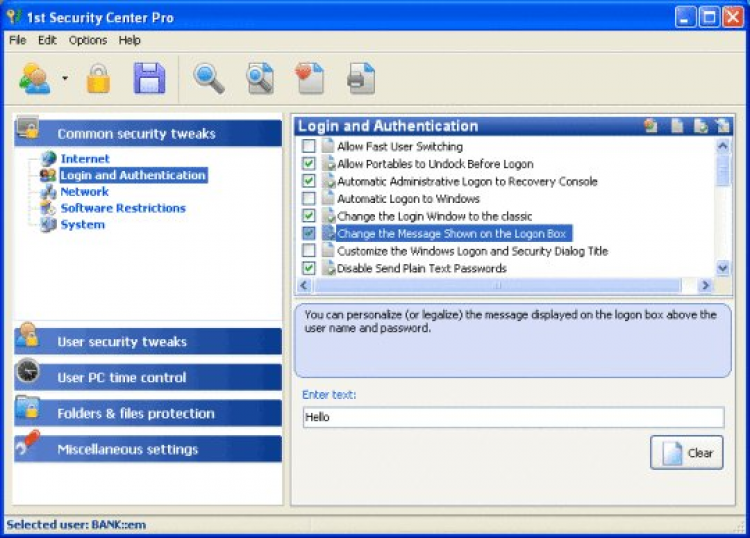Click the status bar text 'Selected user: BANK::em'

77,525
